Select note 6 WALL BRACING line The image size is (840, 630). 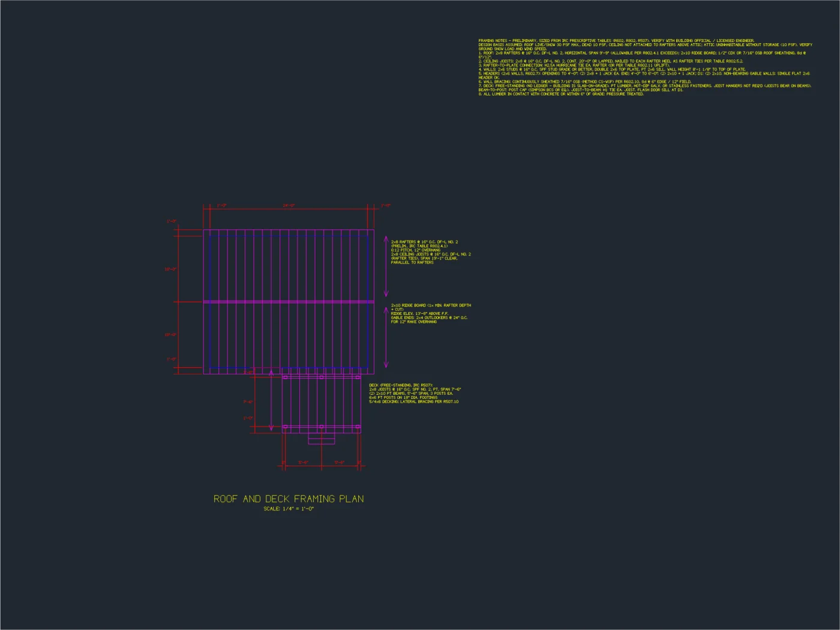pyautogui.click(x=585, y=82)
